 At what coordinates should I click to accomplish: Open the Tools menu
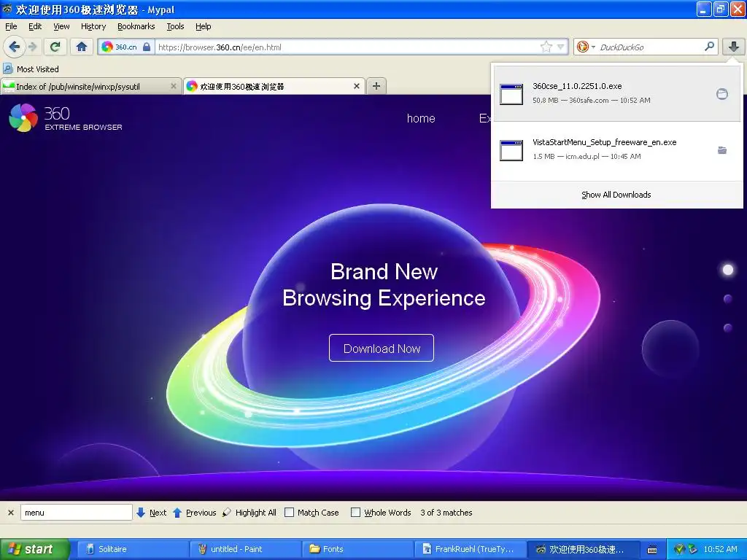coord(175,26)
